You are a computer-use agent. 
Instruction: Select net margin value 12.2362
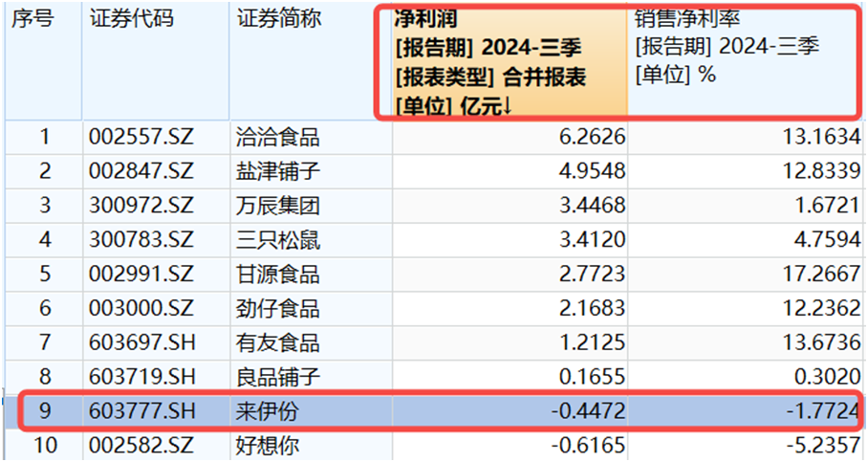[822, 309]
